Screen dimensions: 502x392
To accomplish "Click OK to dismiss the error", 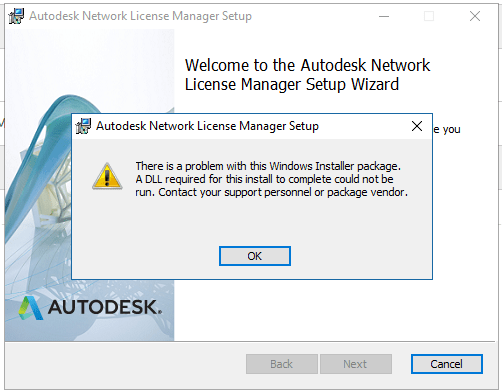I will point(255,256).
